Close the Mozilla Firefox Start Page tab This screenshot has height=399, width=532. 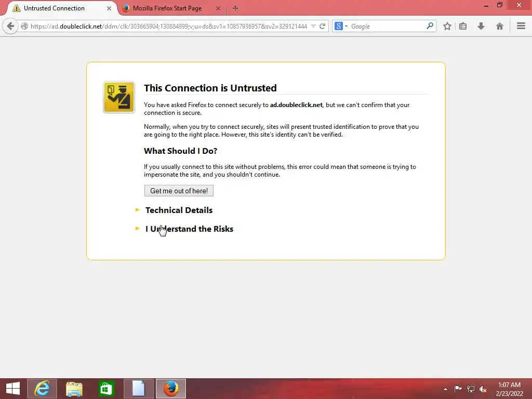click(218, 8)
